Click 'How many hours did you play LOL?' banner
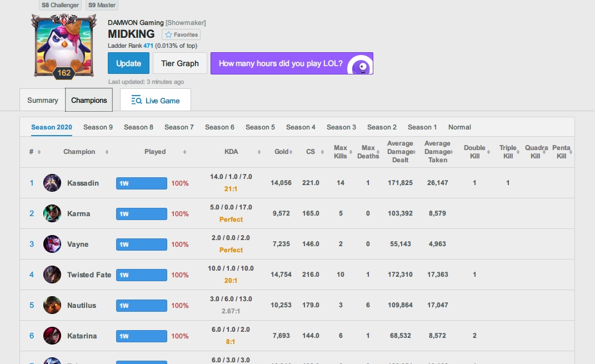The image size is (595, 364). [x=292, y=63]
